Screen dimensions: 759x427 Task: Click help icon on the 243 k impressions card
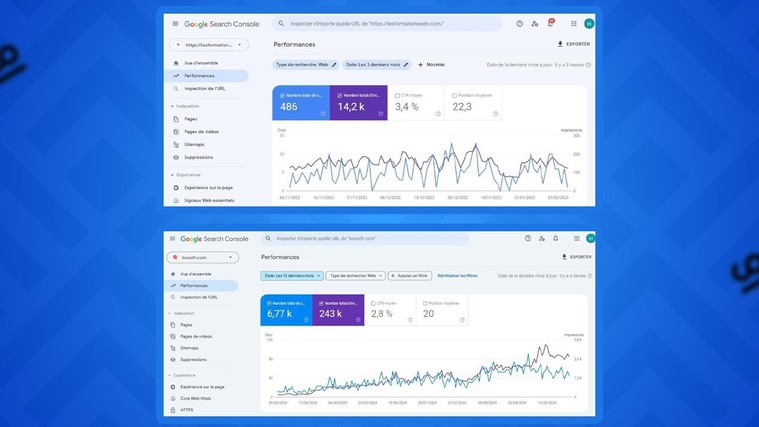tap(358, 320)
